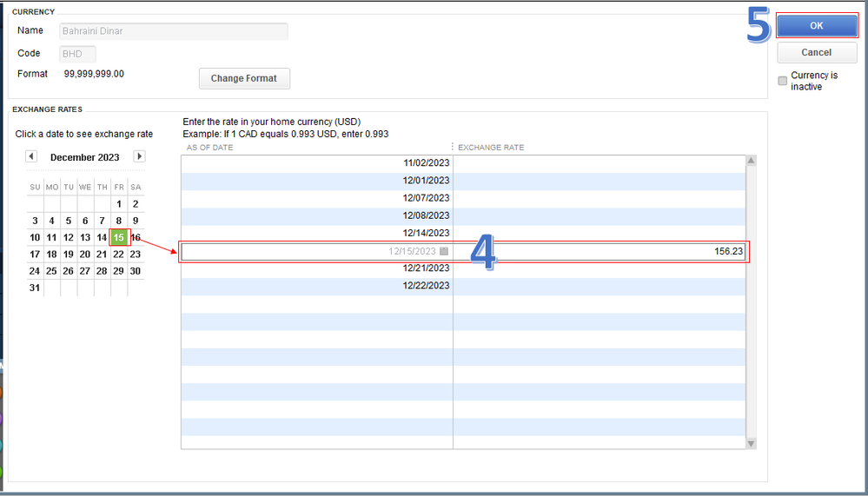Select December 27 in the calendar

click(85, 271)
